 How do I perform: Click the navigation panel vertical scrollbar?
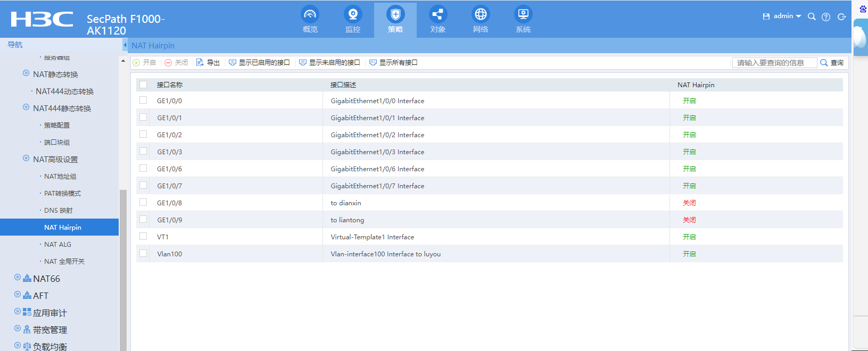coord(123,270)
